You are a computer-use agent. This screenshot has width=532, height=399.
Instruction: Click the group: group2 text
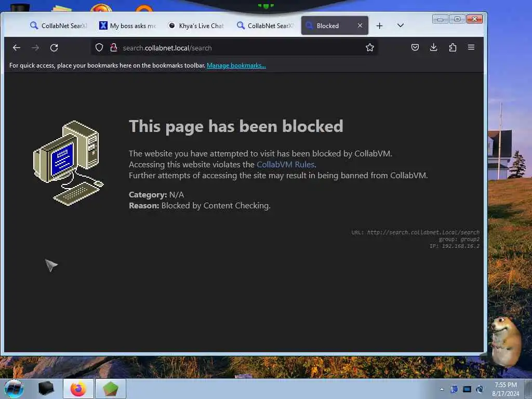[459, 239]
